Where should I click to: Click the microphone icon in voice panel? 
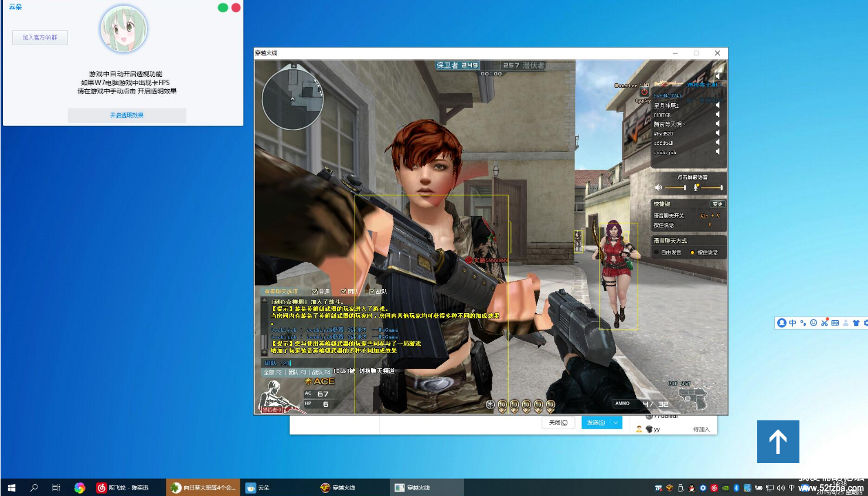(x=696, y=188)
